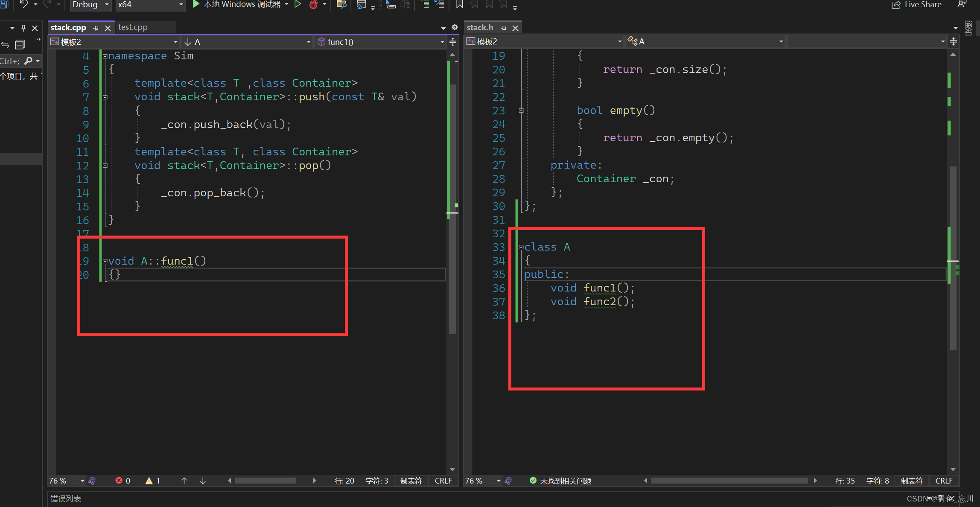Click the green start debugging play icon
The image size is (980, 507).
(x=196, y=4)
